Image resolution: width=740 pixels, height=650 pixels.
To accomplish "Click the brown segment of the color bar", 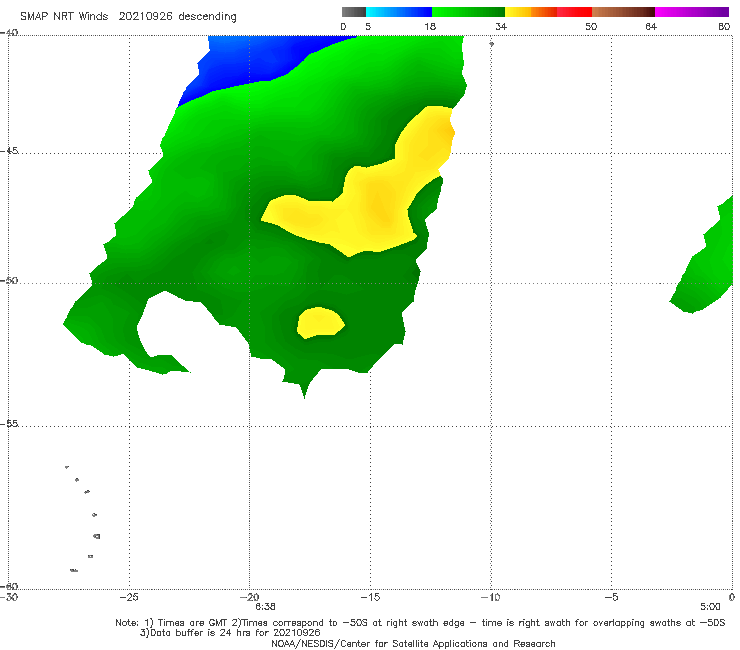I will click(x=623, y=12).
